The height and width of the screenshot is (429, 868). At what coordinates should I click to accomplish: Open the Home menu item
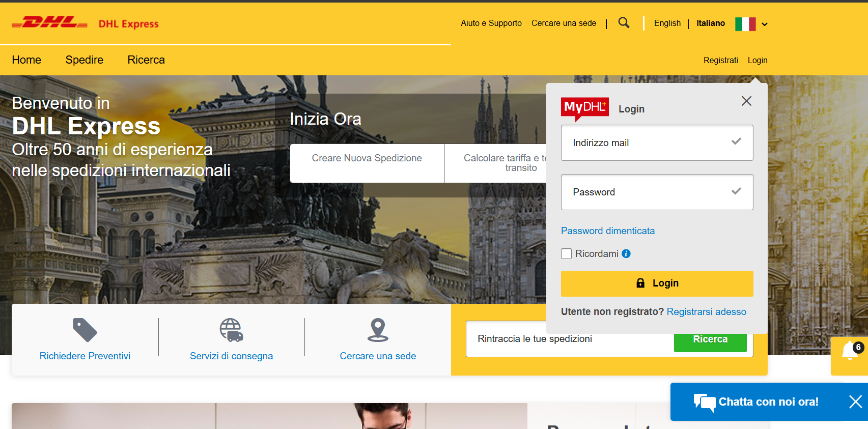pyautogui.click(x=26, y=60)
